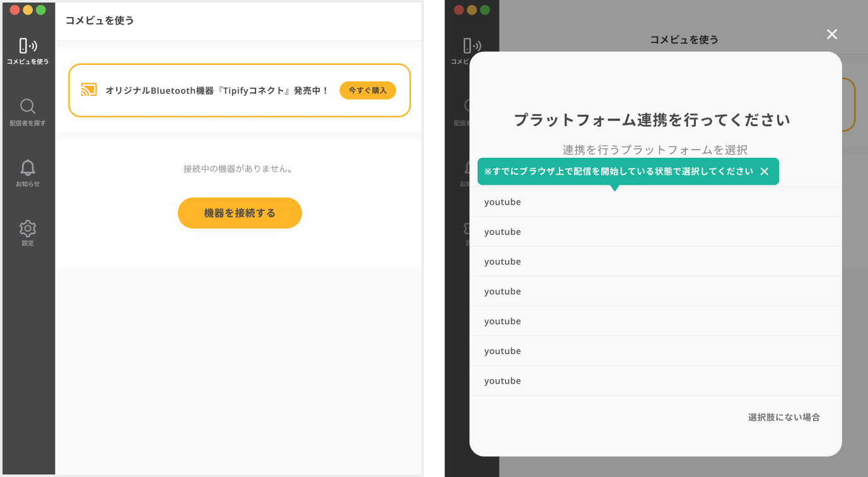Click 今すぐ購入 in the banner

[368, 90]
